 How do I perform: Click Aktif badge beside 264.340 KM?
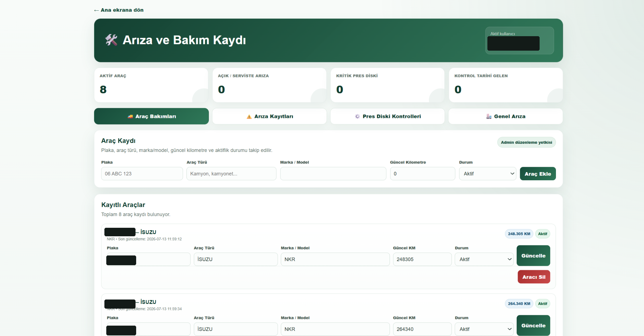coord(542,304)
